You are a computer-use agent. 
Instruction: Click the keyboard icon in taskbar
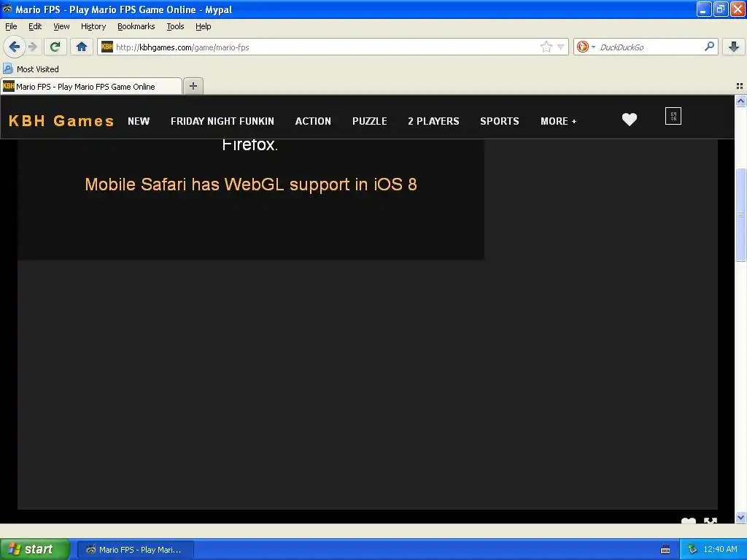point(665,550)
